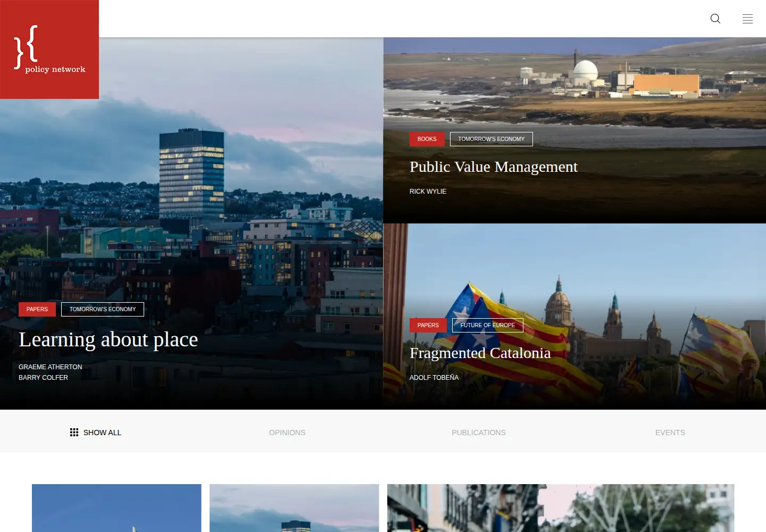Open the search magnifier icon

pyautogui.click(x=715, y=19)
